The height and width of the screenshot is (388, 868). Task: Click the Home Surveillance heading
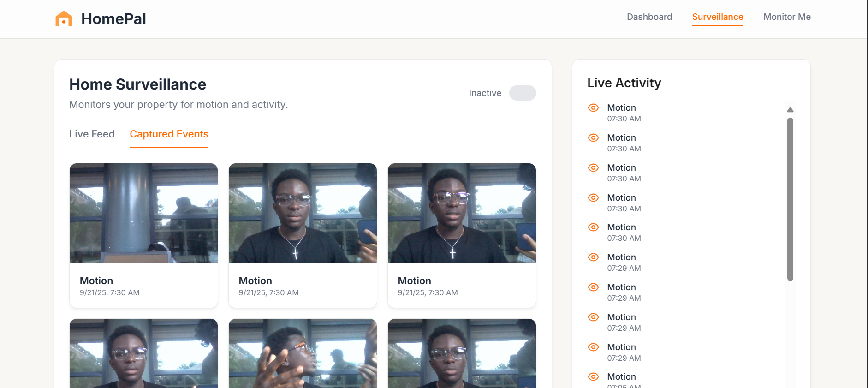[x=137, y=84]
